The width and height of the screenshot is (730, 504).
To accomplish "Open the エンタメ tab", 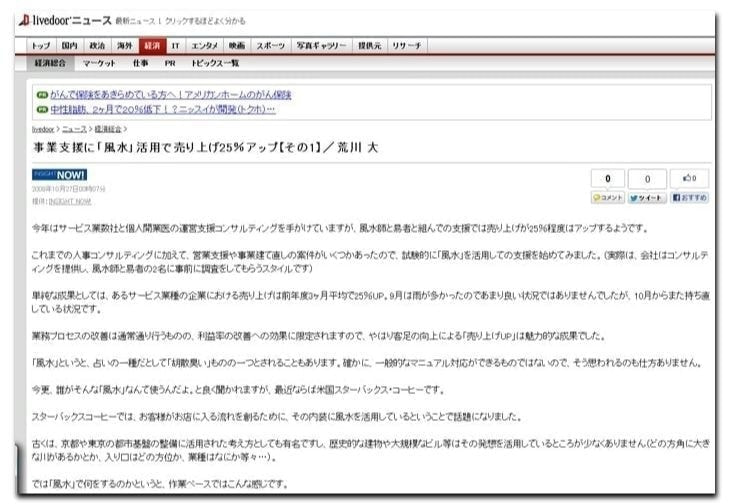I will (x=204, y=46).
